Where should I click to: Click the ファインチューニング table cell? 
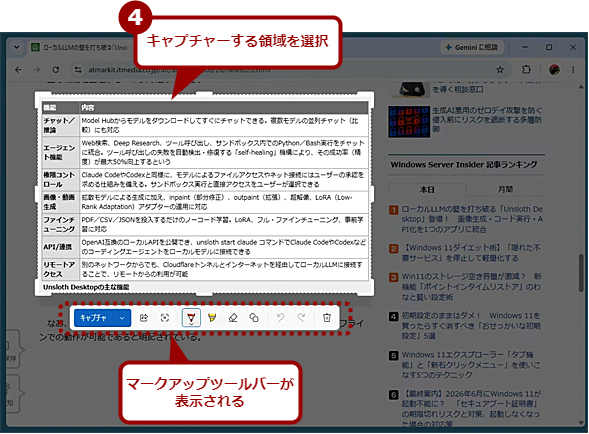[60, 224]
